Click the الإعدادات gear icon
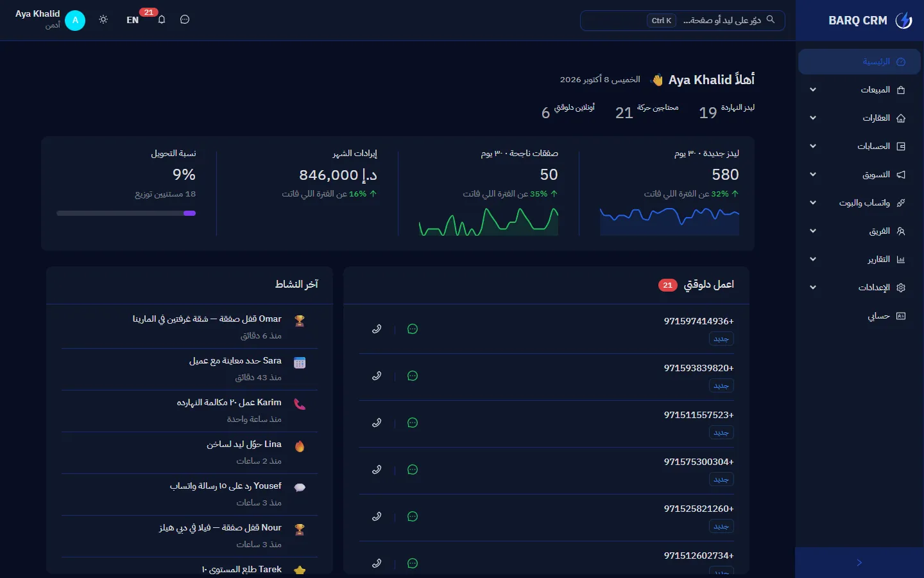 tap(901, 288)
